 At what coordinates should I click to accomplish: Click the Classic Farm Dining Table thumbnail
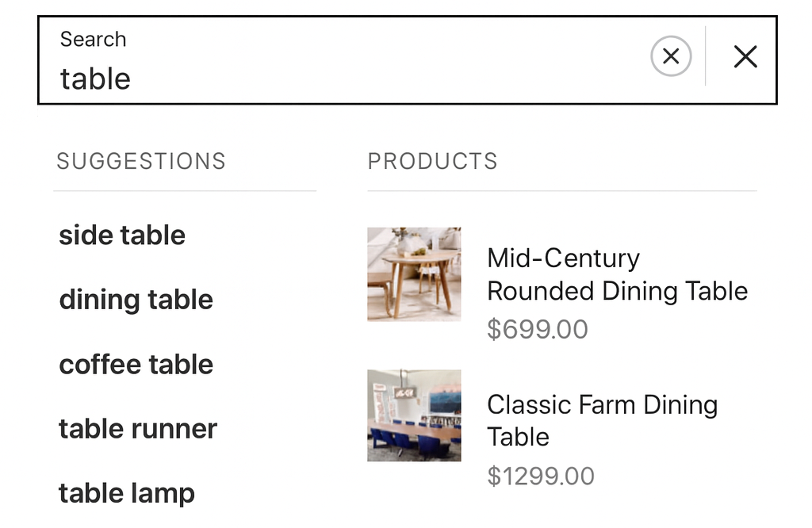[413, 415]
